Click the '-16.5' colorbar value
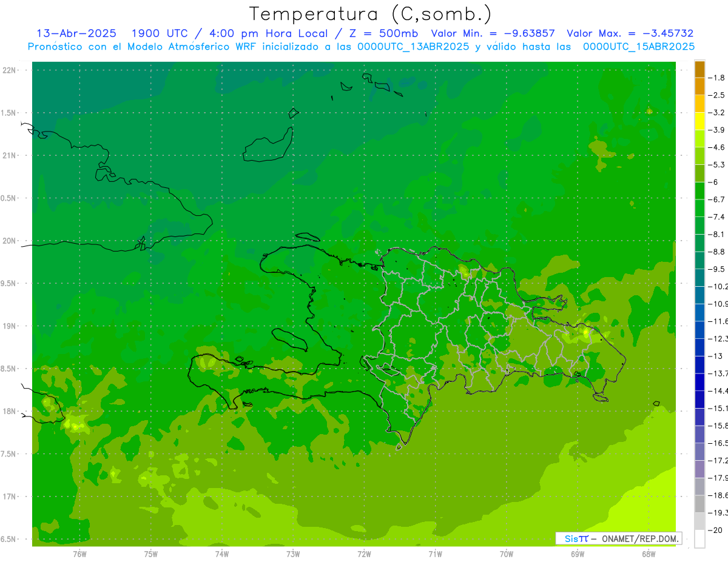 tap(719, 443)
